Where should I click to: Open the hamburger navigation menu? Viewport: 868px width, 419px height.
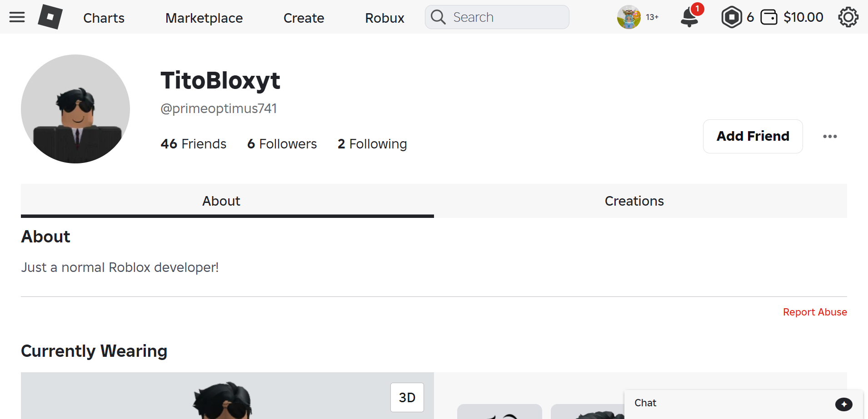tap(17, 17)
